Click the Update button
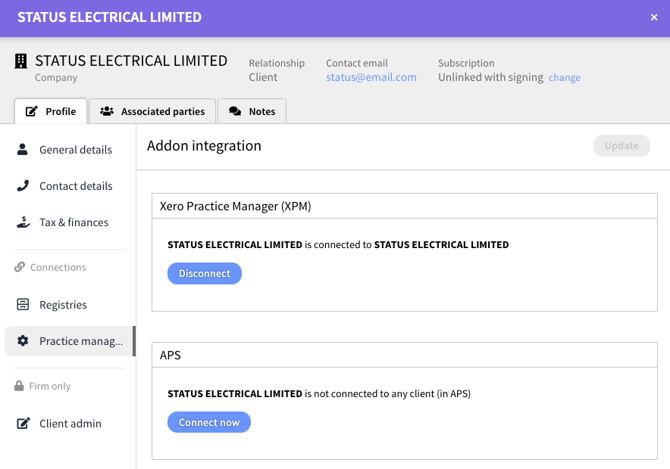 621,146
